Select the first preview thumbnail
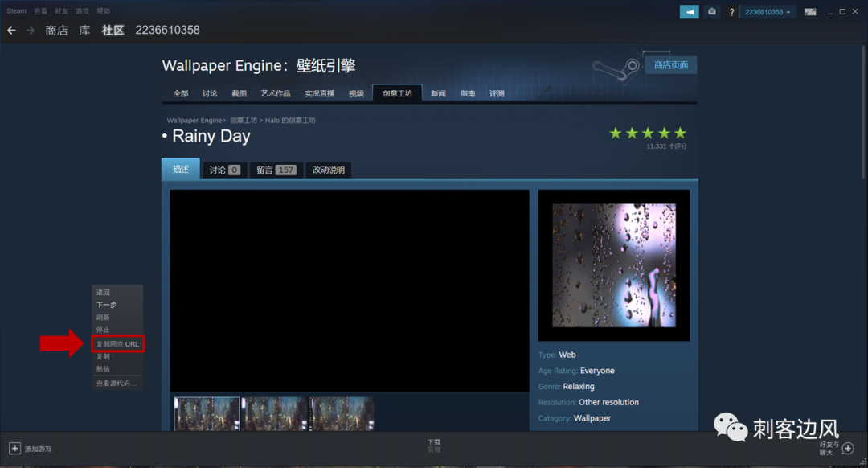The image size is (868, 468). tap(207, 414)
